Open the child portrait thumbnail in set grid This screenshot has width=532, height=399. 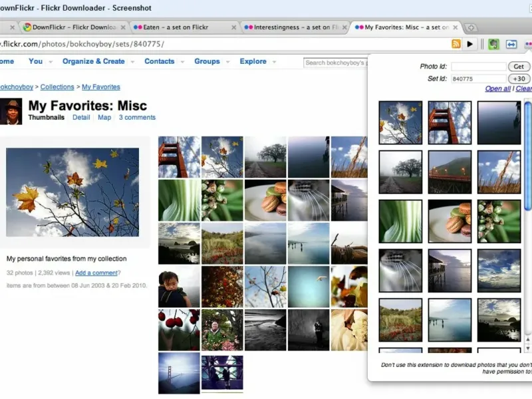click(x=179, y=287)
